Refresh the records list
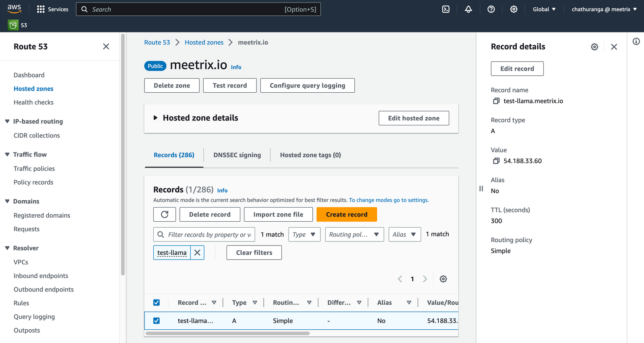This screenshot has height=343, width=644. coord(165,214)
